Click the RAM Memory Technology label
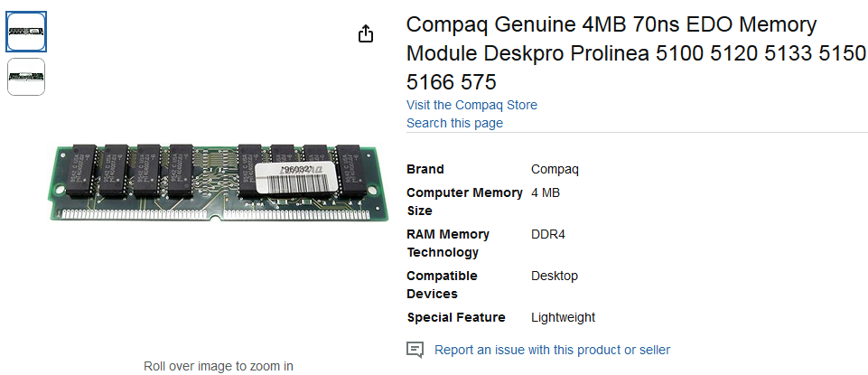 pyautogui.click(x=448, y=243)
